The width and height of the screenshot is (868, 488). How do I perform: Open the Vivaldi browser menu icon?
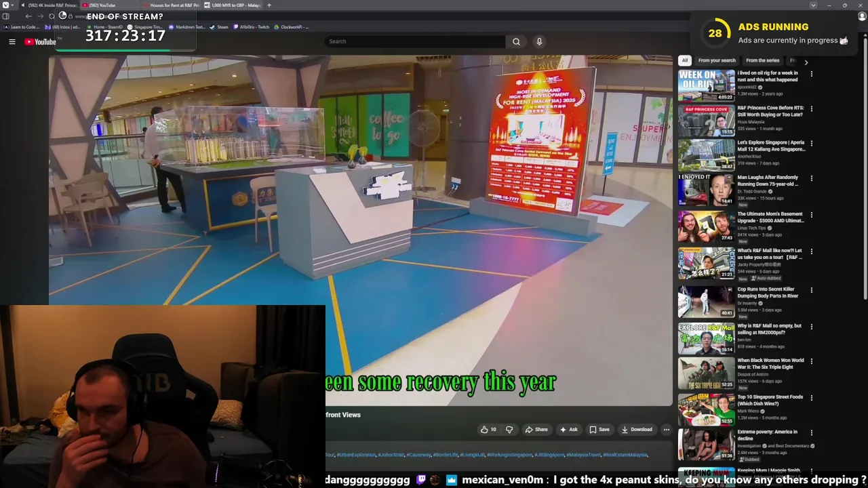tap(6, 5)
